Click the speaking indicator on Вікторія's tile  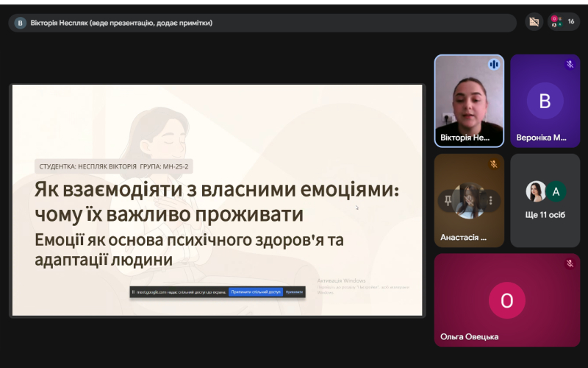(493, 65)
